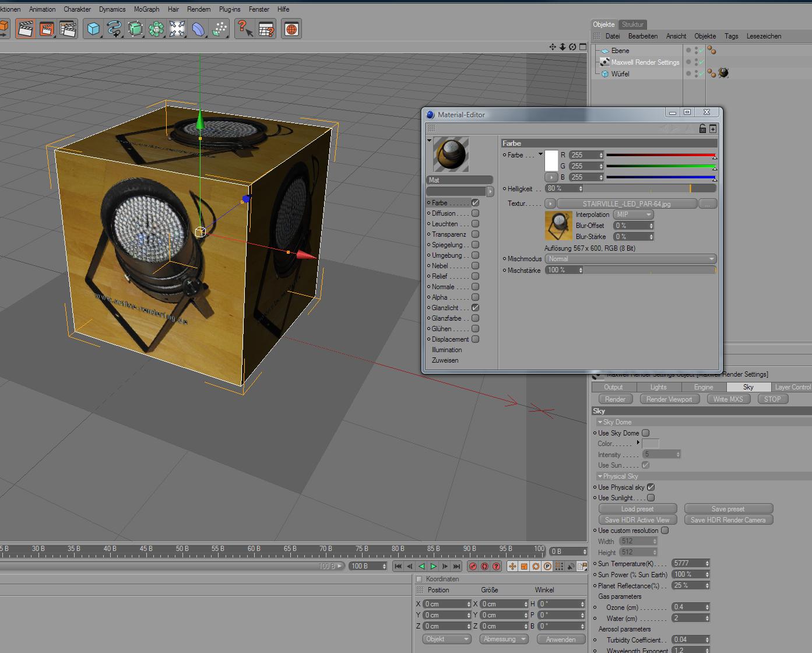Open the Interpolation MIP dropdown
This screenshot has height=653, width=812.
tap(633, 215)
